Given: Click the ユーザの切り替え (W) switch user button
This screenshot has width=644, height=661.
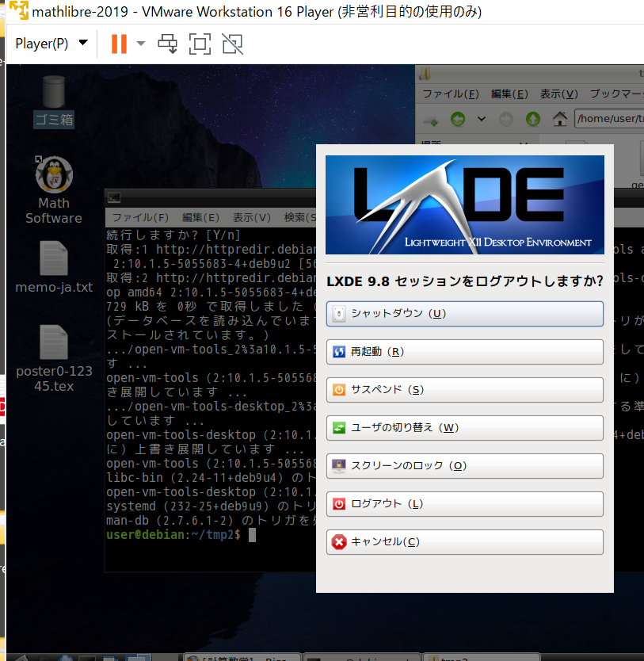Looking at the screenshot, I should pos(464,428).
